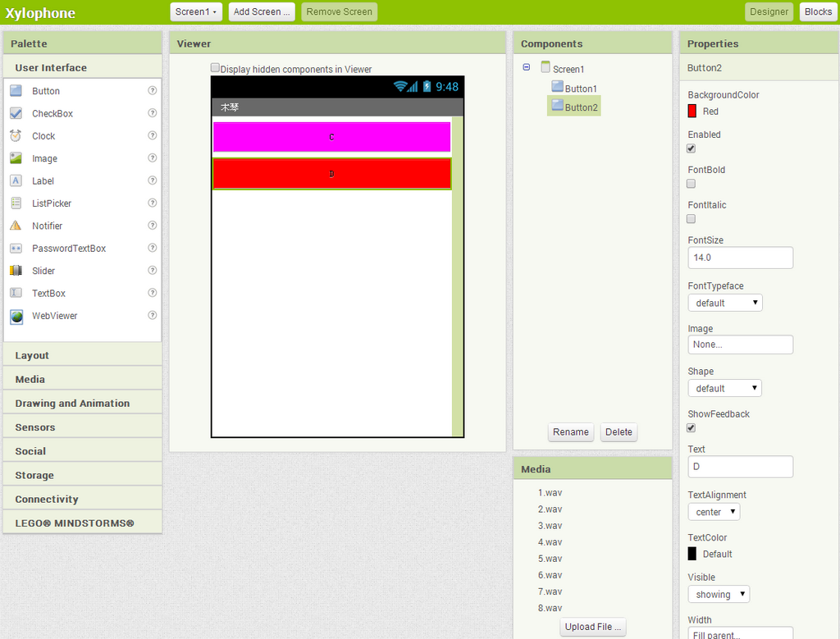Click the Clock component icon

(16, 136)
